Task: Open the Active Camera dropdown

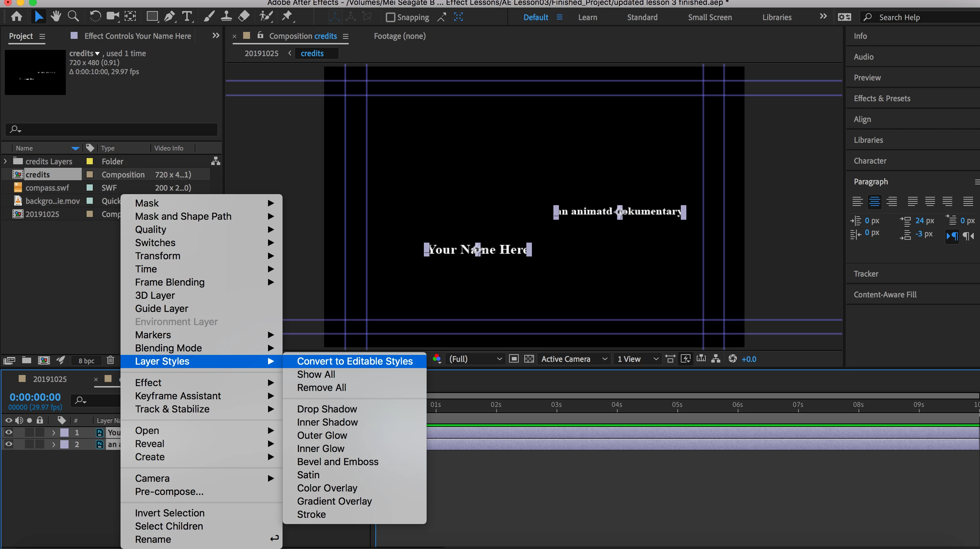Action: coord(574,359)
